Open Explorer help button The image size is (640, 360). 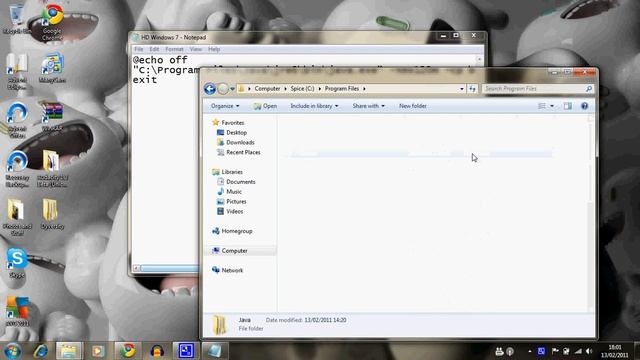[584, 106]
